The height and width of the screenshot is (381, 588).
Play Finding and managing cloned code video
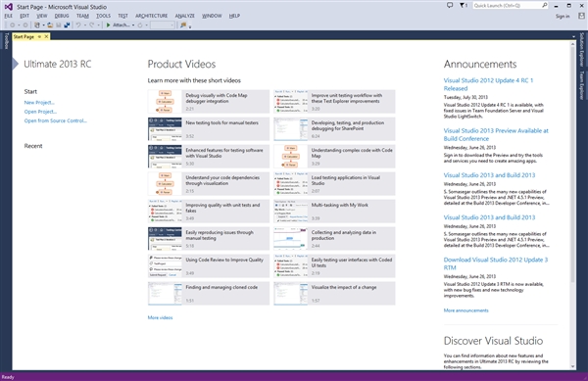click(209, 293)
